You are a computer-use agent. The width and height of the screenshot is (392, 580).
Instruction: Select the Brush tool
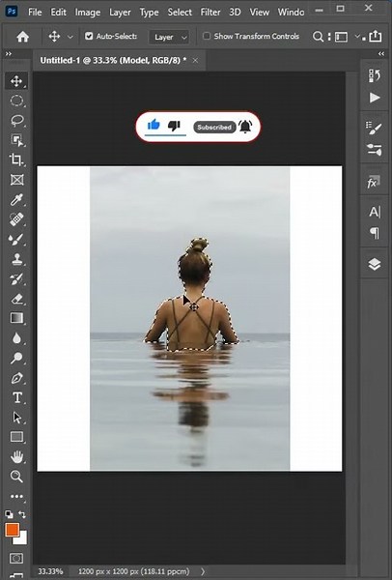click(x=16, y=240)
